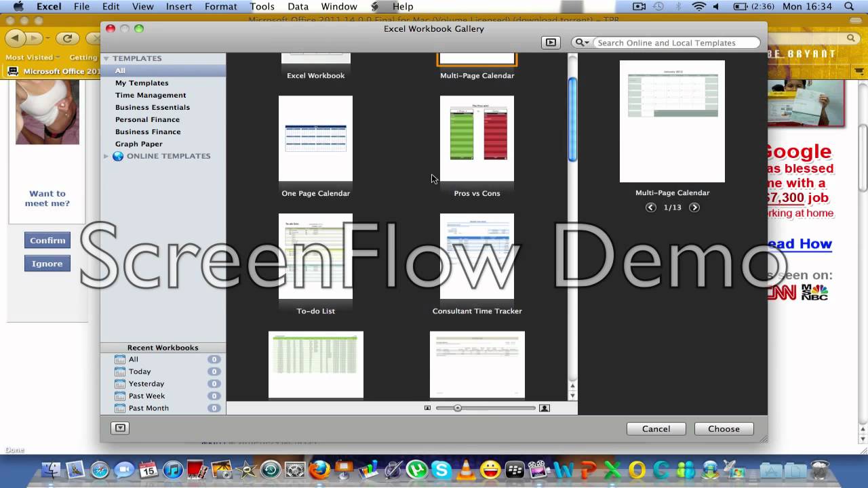
Task: Select All under Templates sidebar
Action: coord(120,70)
